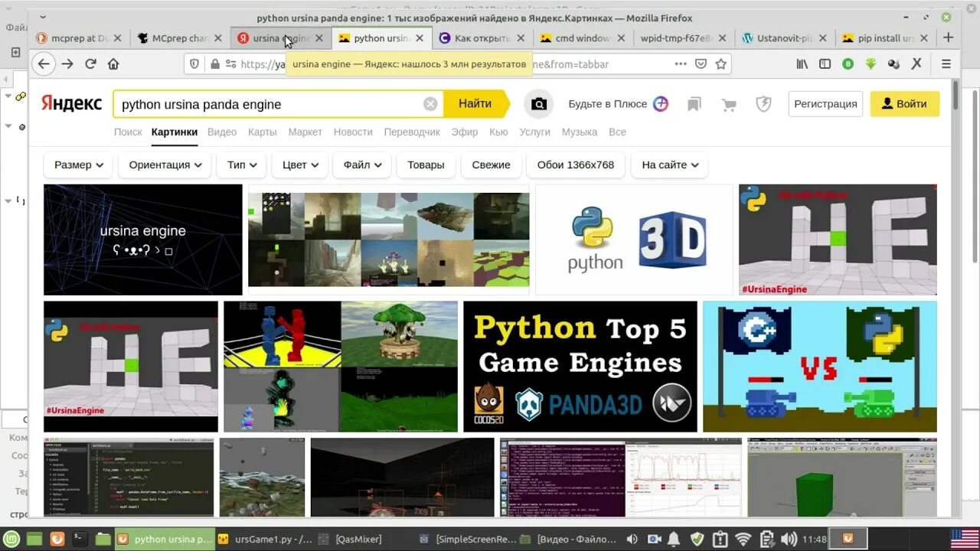This screenshot has height=551, width=980.
Task: Open the Firefox hamburger menu
Action: [946, 64]
